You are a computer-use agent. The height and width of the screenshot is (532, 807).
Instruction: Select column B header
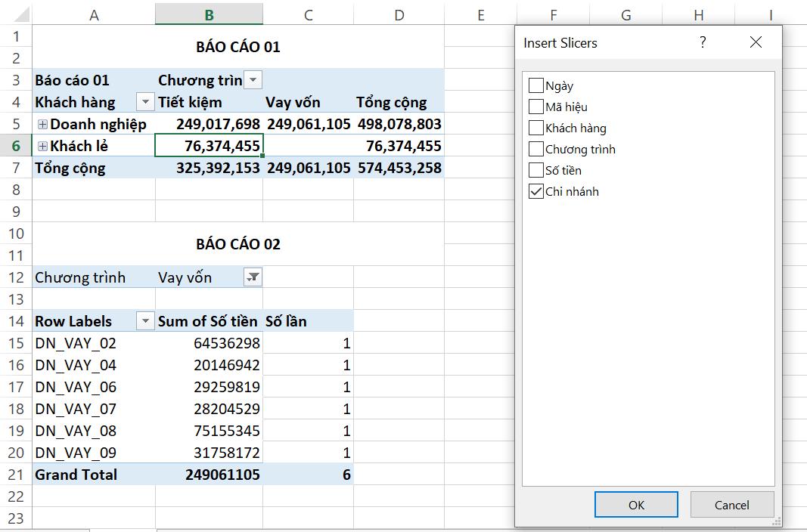pos(209,14)
